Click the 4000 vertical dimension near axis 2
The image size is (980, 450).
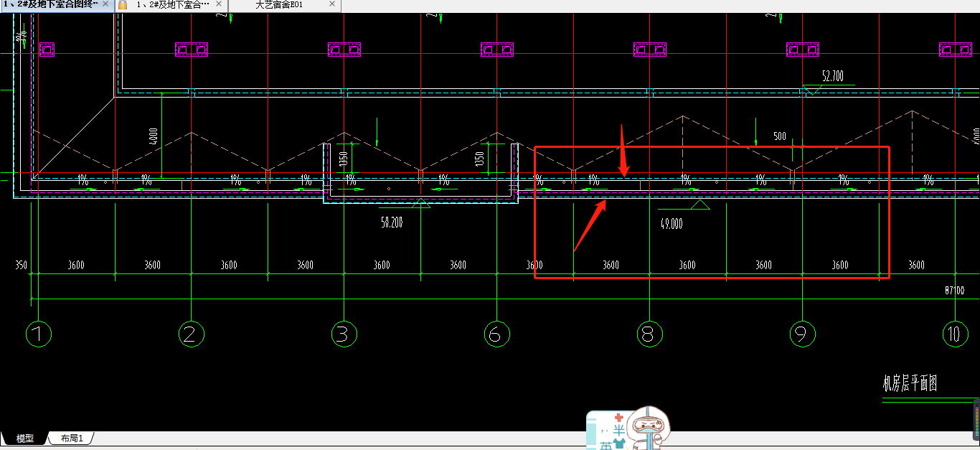tap(155, 138)
